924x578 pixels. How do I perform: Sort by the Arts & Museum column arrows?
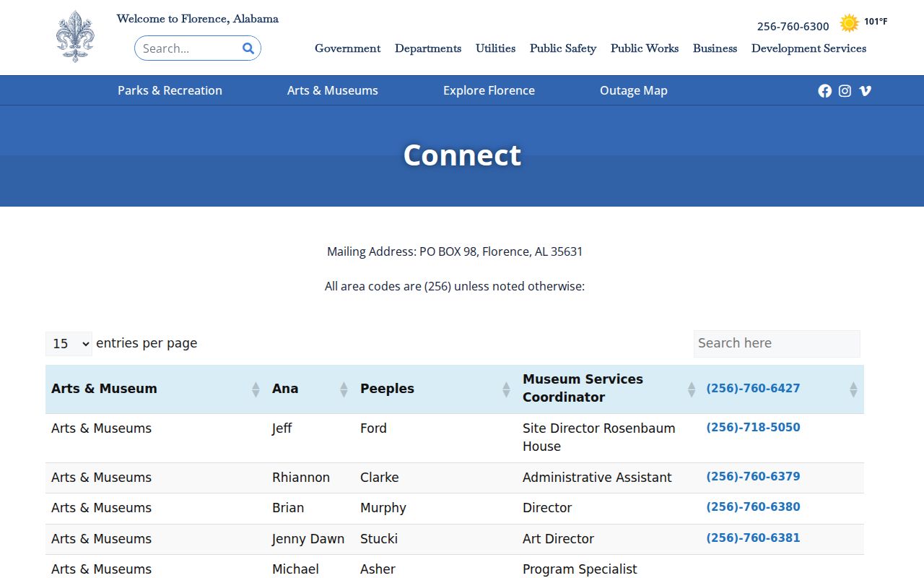pyautogui.click(x=256, y=389)
